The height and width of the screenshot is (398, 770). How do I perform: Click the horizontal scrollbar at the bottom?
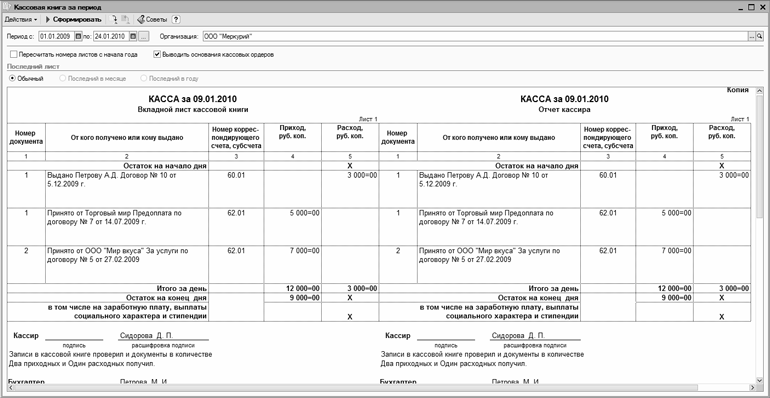(381, 388)
